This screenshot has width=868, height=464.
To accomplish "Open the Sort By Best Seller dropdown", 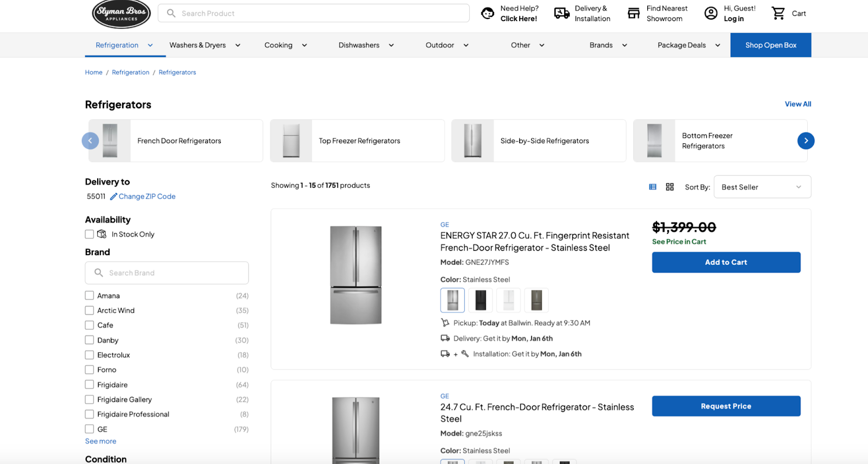I will [x=762, y=187].
